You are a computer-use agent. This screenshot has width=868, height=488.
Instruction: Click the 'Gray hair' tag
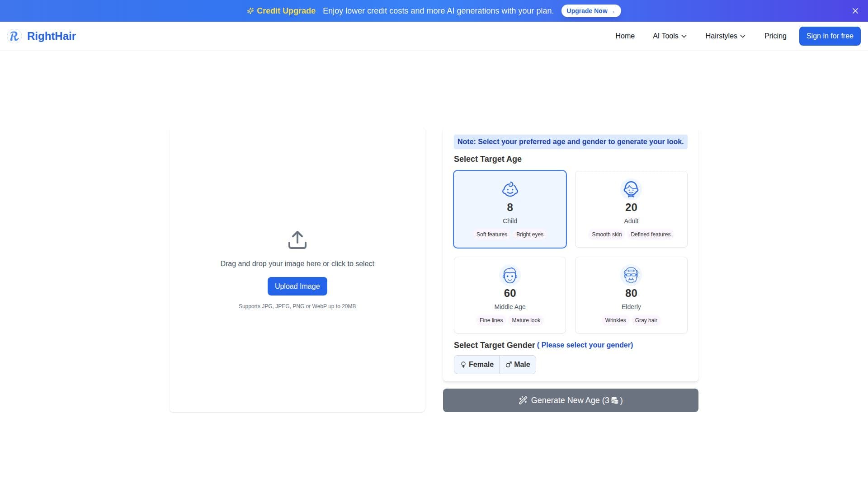click(646, 320)
